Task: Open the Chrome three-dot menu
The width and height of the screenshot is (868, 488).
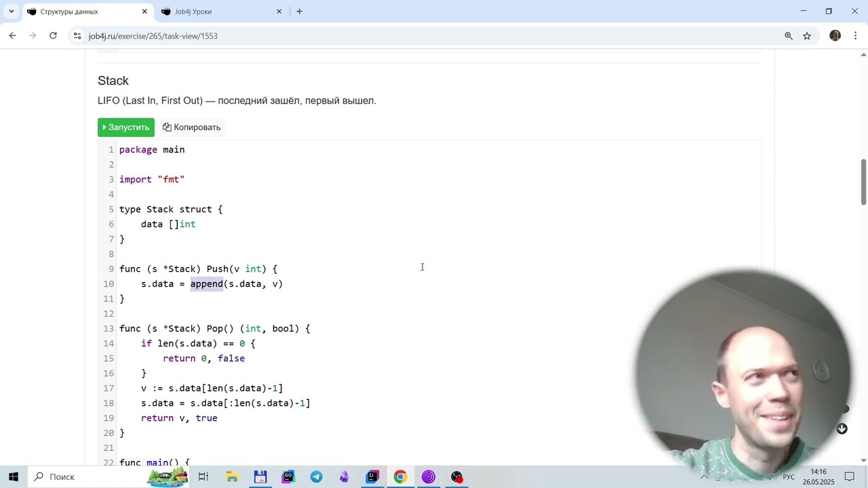Action: (x=856, y=36)
